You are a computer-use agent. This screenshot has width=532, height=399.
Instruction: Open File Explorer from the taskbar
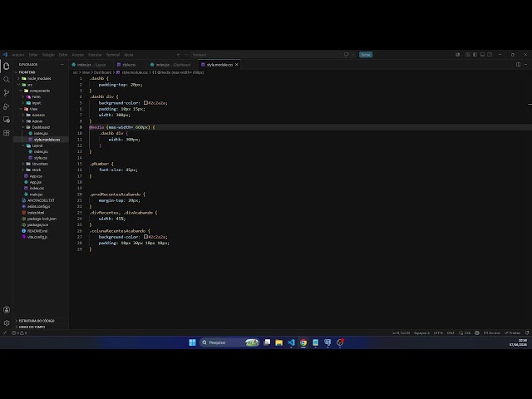(x=279, y=342)
